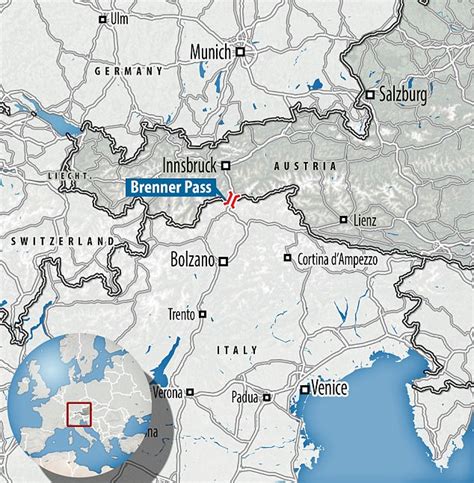Select the Padua city marker

266,397
